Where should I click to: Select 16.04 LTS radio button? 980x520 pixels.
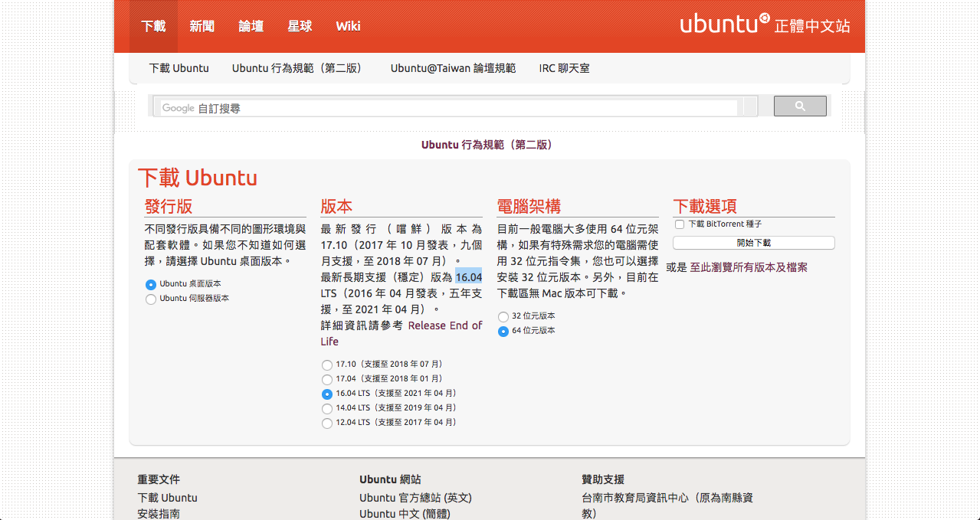pyautogui.click(x=327, y=394)
